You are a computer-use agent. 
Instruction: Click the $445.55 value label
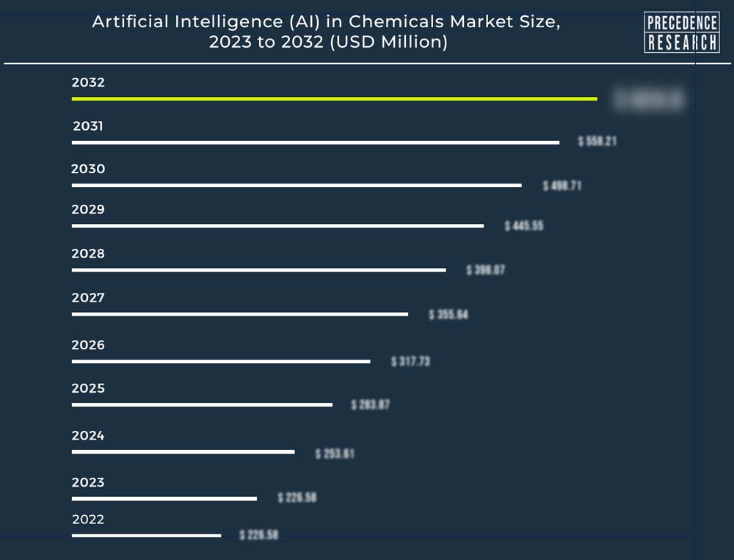point(524,226)
